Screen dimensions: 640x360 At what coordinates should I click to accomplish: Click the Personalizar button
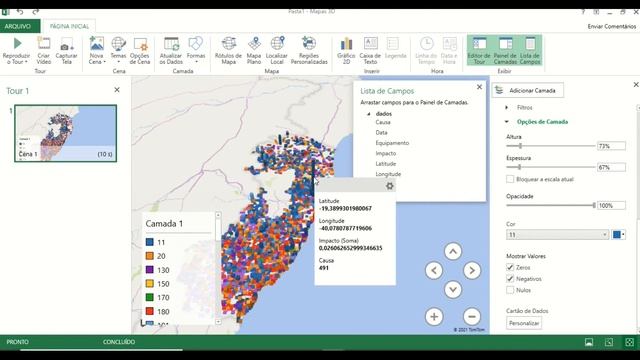coord(524,323)
